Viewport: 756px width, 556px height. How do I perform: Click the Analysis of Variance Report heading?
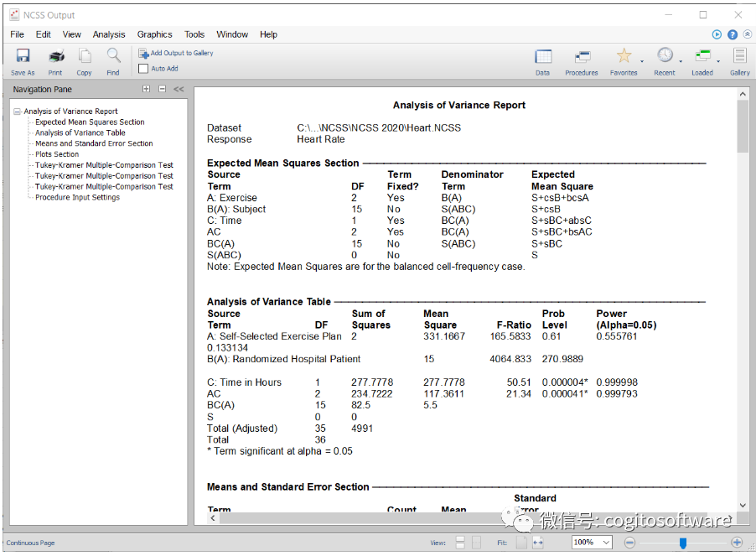click(459, 105)
